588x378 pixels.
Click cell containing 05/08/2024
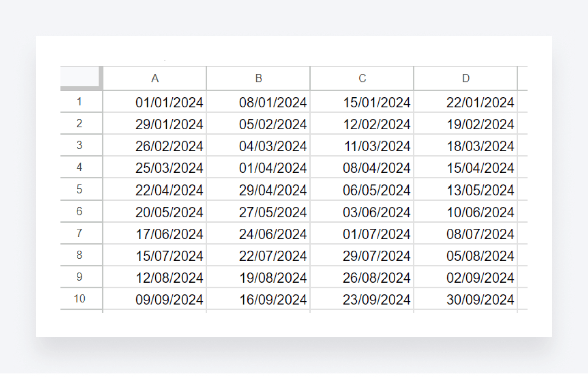coord(466,255)
